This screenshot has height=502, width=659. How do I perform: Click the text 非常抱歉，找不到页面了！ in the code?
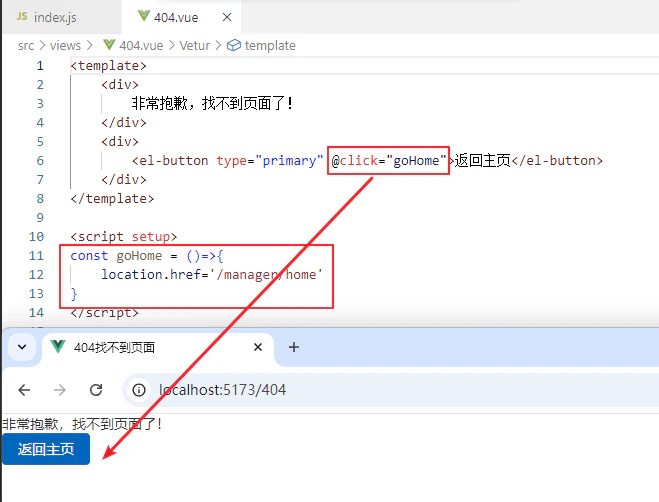point(213,103)
